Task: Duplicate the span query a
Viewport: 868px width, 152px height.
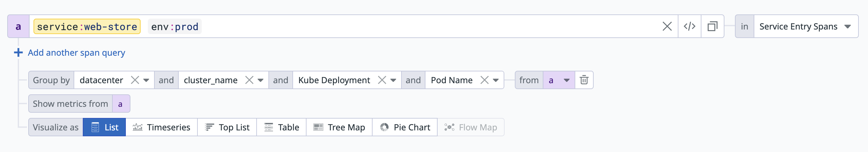Action: point(712,26)
